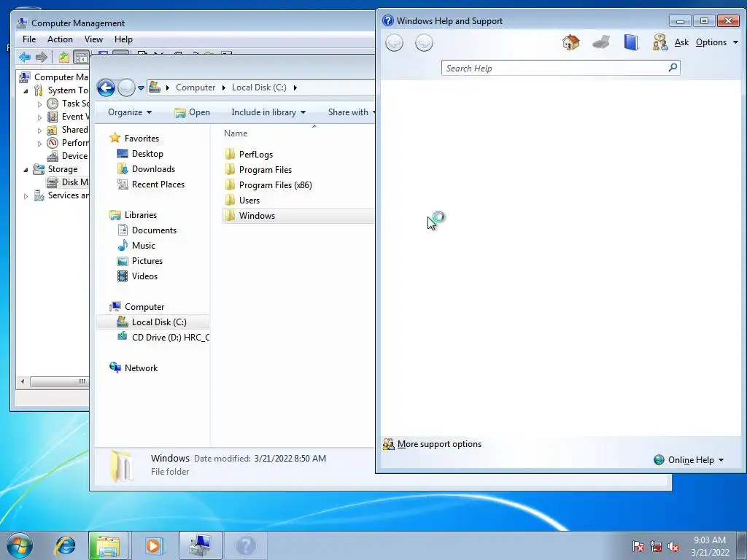Click the Show desktop button
This screenshot has height=560, width=747.
[x=742, y=545]
